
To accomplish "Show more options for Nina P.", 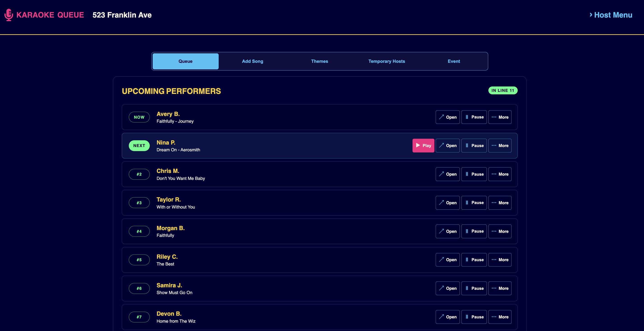I will pyautogui.click(x=500, y=145).
